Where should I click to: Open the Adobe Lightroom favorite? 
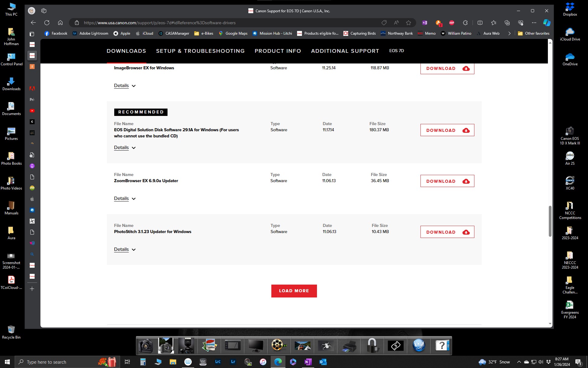(90, 33)
